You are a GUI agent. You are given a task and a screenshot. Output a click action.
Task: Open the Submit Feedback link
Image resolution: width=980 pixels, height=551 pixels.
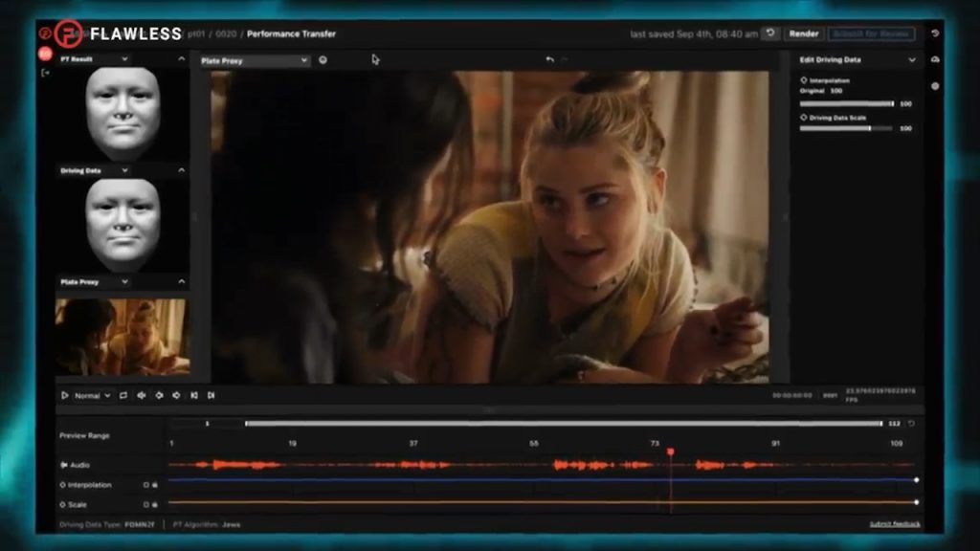tap(894, 524)
